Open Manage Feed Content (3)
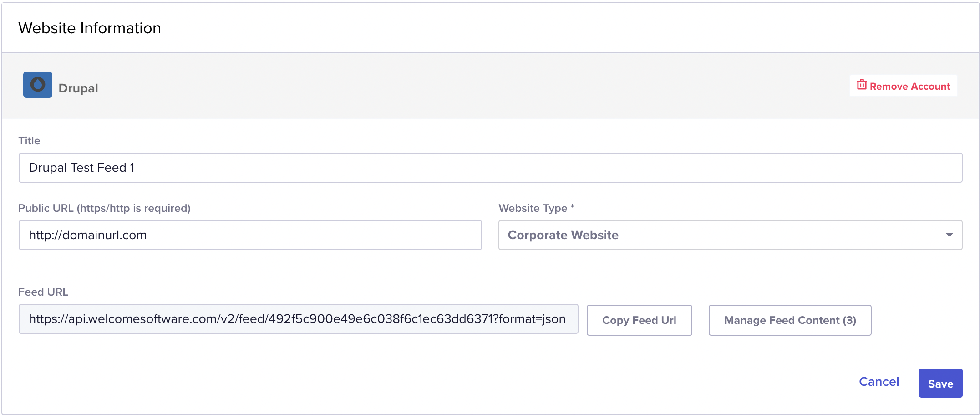The width and height of the screenshot is (980, 415). tap(790, 320)
